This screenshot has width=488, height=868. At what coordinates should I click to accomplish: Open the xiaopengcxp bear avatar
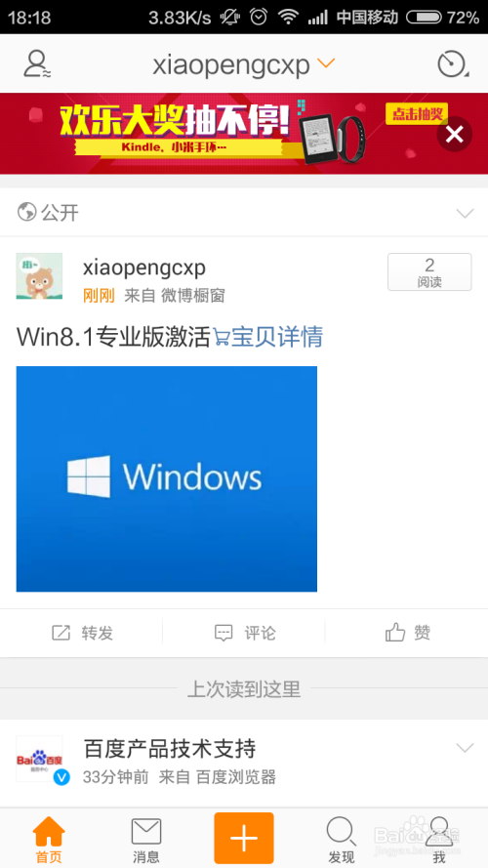(39, 276)
